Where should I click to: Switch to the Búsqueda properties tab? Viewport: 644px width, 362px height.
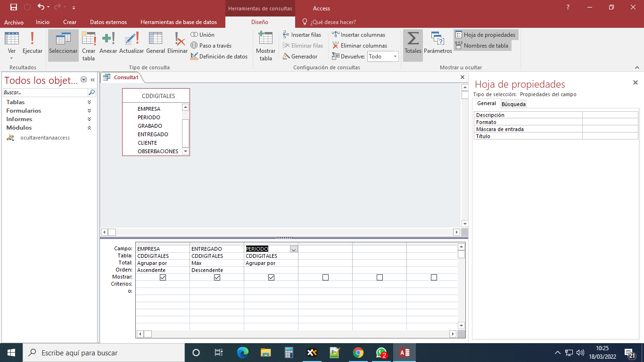click(513, 104)
